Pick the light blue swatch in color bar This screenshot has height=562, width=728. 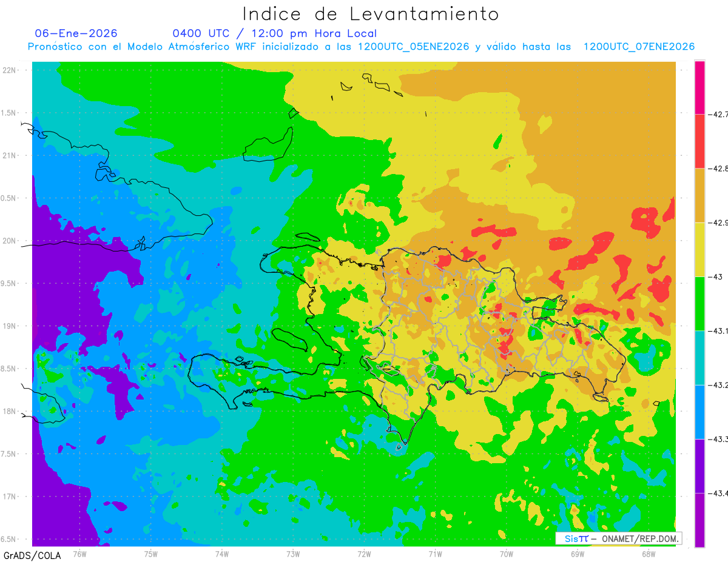(699, 412)
